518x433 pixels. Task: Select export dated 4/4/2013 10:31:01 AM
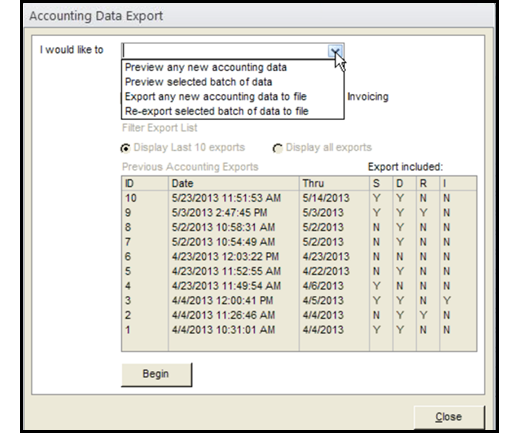[299, 330]
